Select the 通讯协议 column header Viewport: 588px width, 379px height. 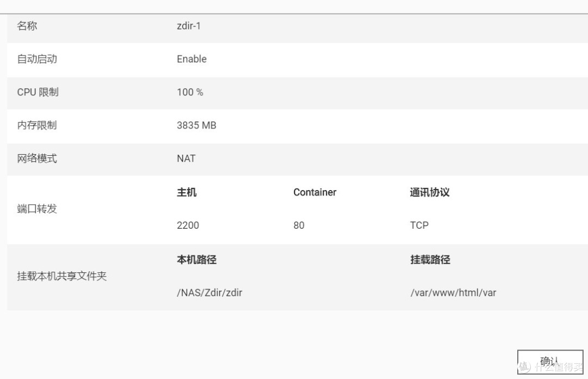point(429,192)
